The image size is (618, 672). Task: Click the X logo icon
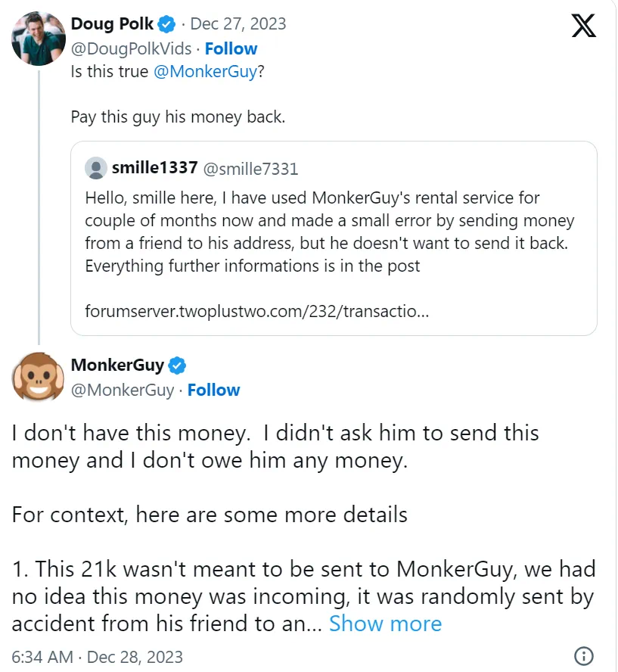[583, 26]
